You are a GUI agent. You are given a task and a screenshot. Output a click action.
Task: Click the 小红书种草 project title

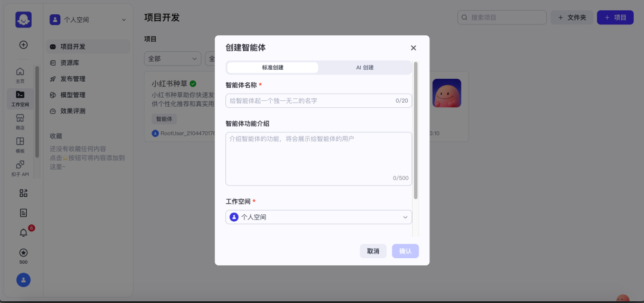point(169,84)
